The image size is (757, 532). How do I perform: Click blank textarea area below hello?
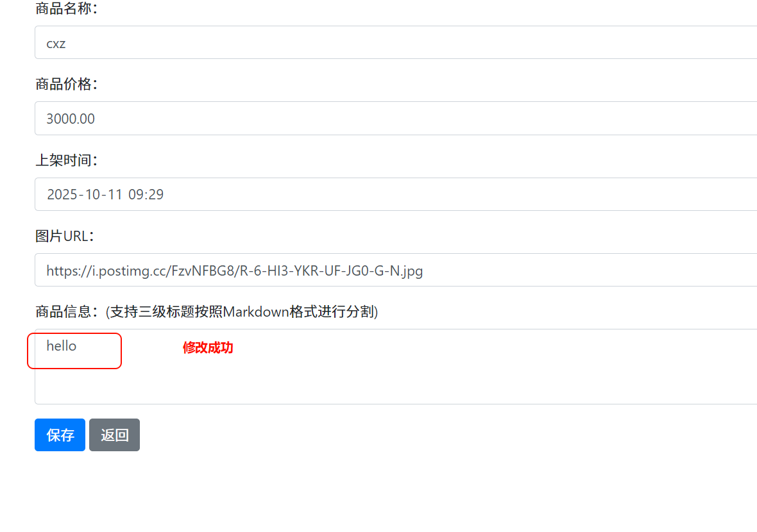[396, 383]
